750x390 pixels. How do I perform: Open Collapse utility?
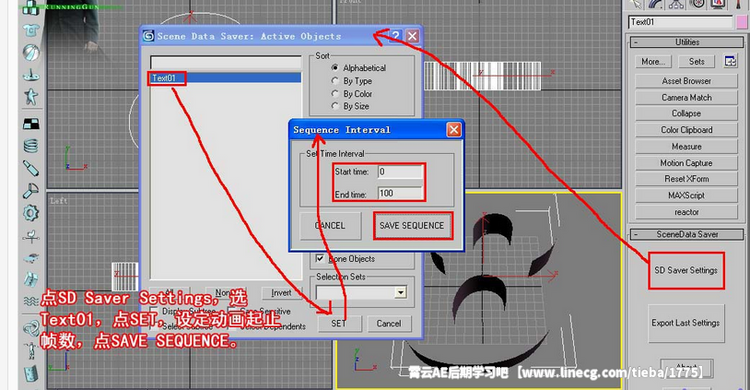click(686, 113)
